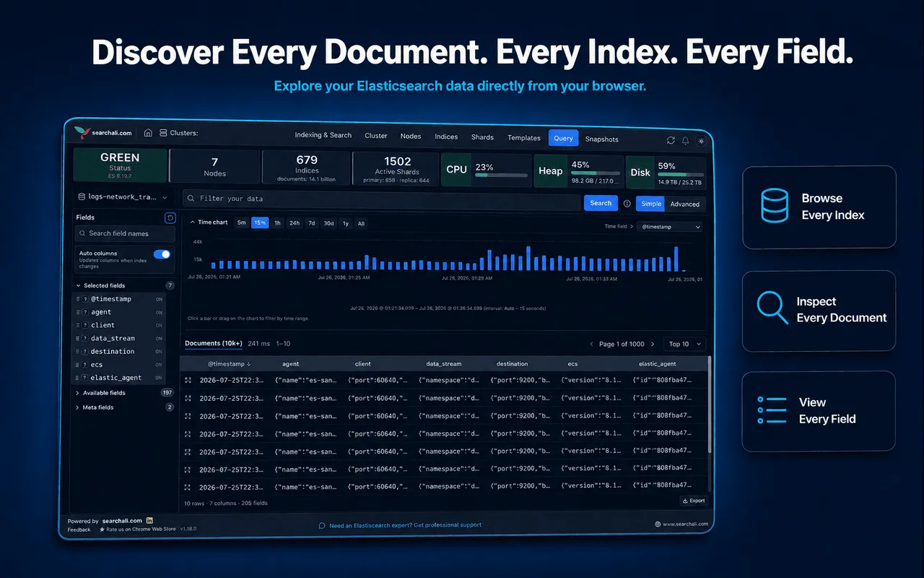Click the documents table vertical scrollbar

click(x=710, y=405)
